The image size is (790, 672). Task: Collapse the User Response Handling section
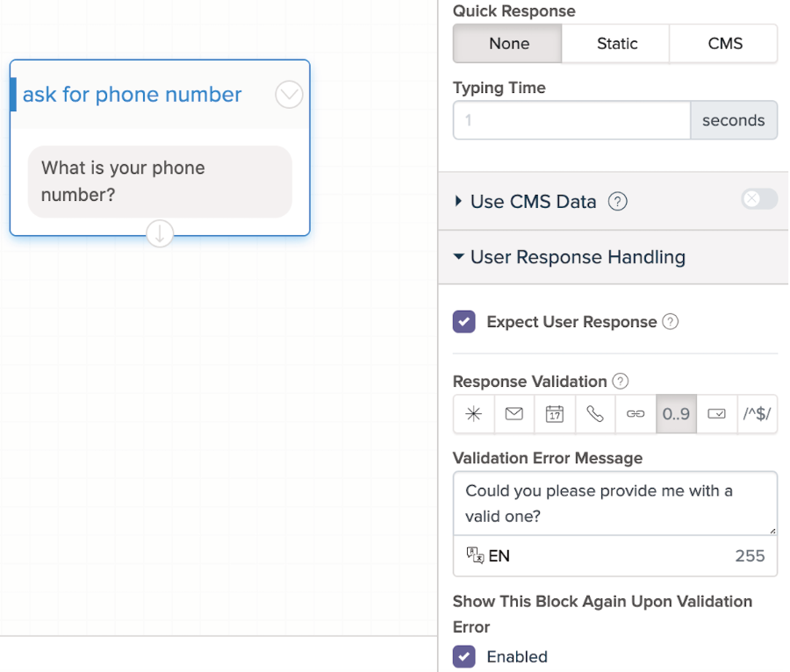(459, 258)
